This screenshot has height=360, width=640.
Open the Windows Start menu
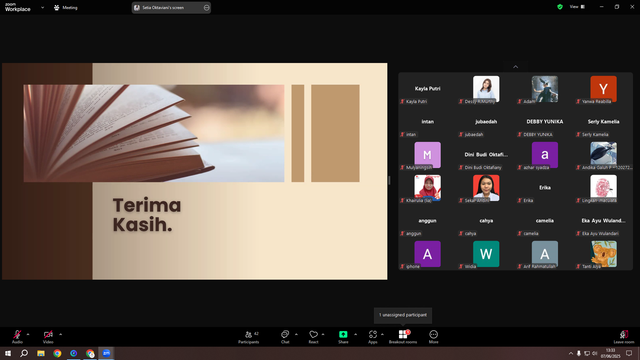point(8,353)
